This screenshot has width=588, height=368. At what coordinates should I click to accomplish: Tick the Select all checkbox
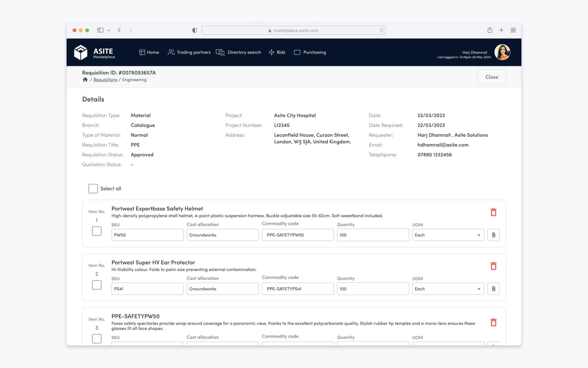(x=93, y=189)
